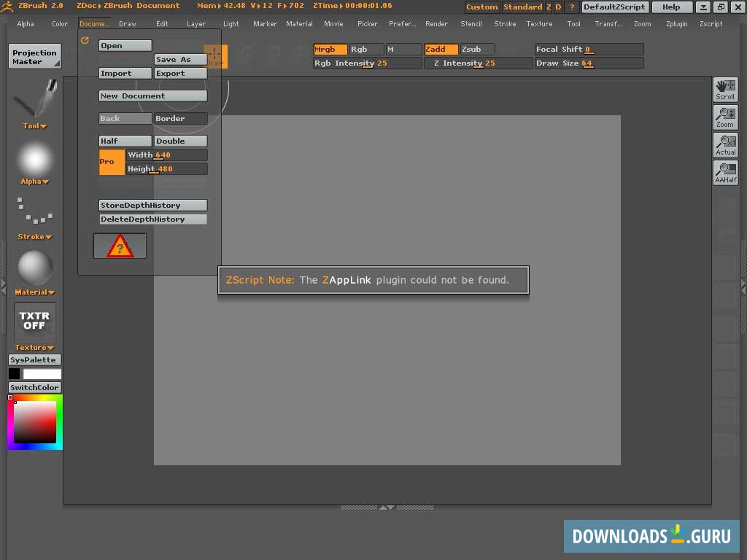Click the Document palette dock arrow icon
The image size is (747, 560).
pos(85,41)
